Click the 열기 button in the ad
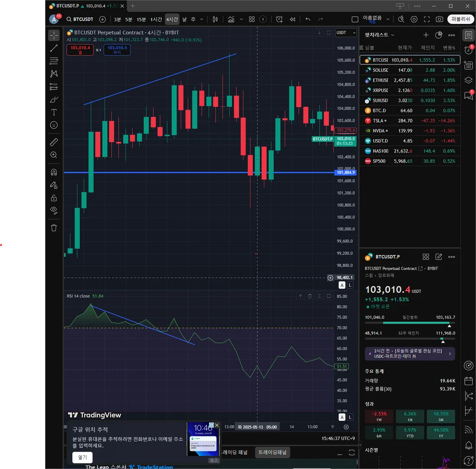The image size is (476, 469). (x=82, y=457)
